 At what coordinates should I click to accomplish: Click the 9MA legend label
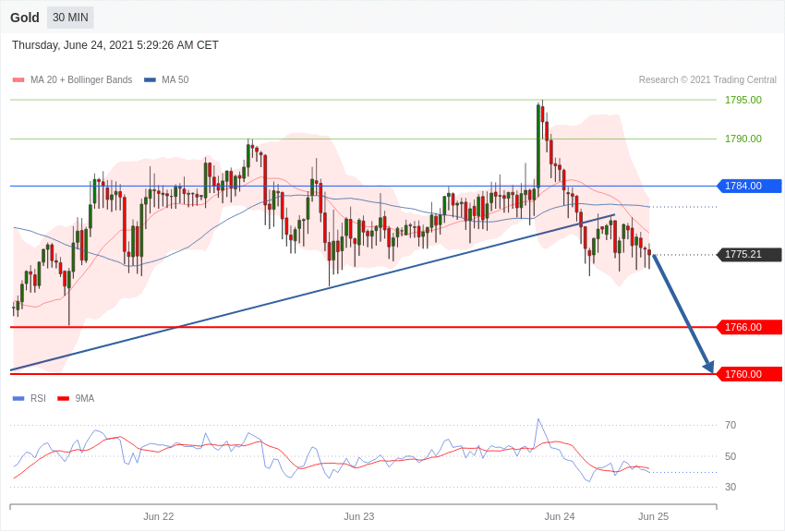tap(85, 398)
